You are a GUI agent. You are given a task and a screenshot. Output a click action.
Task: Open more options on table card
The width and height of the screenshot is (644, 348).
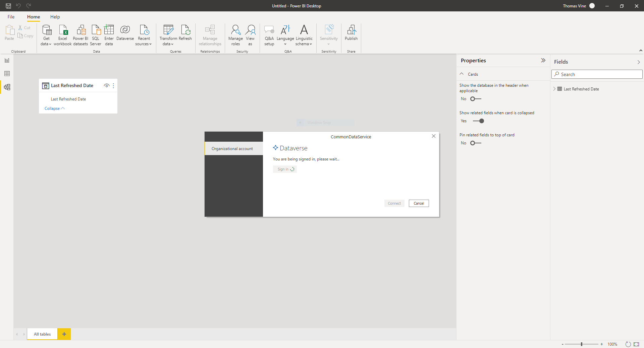pos(113,86)
